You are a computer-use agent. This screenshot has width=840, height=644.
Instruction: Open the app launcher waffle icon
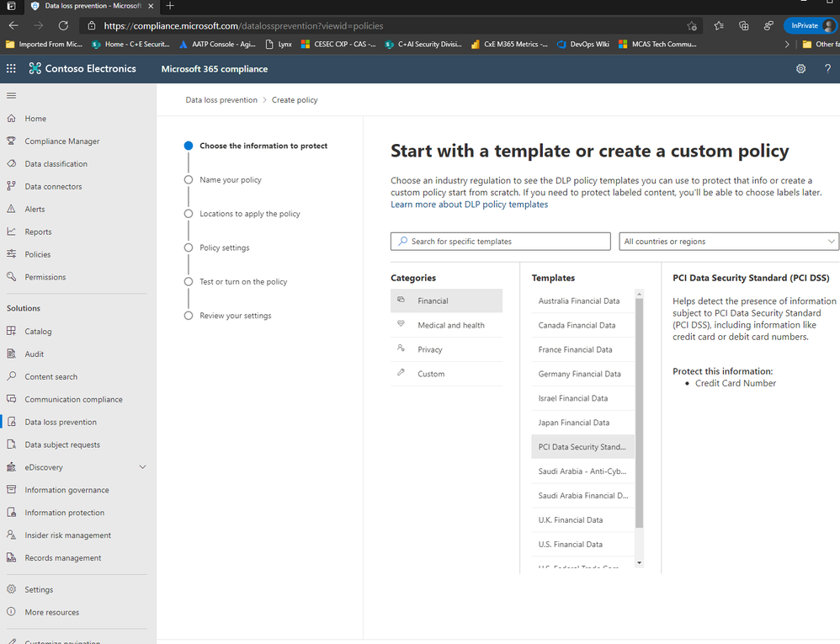tap(11, 68)
